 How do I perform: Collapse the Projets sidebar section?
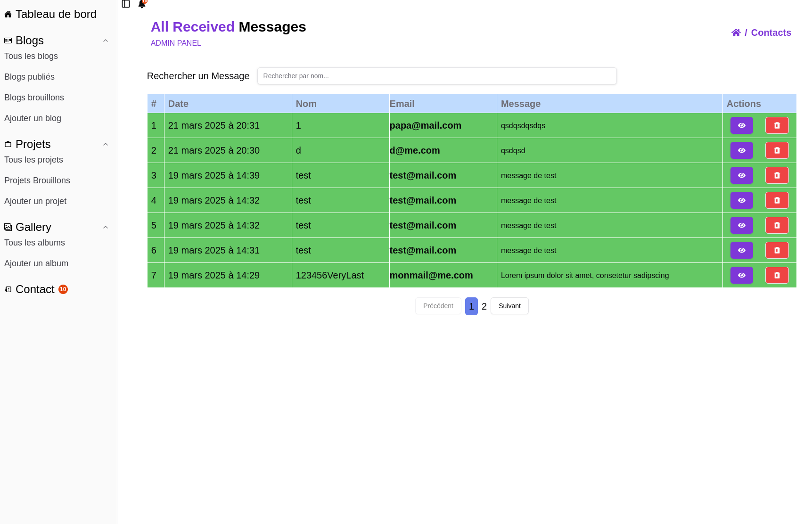click(x=106, y=144)
